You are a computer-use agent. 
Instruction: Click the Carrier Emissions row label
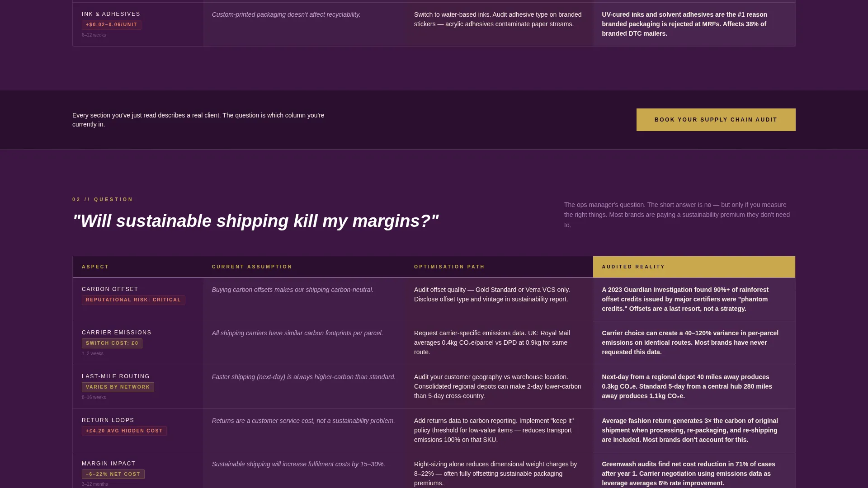[x=117, y=333]
